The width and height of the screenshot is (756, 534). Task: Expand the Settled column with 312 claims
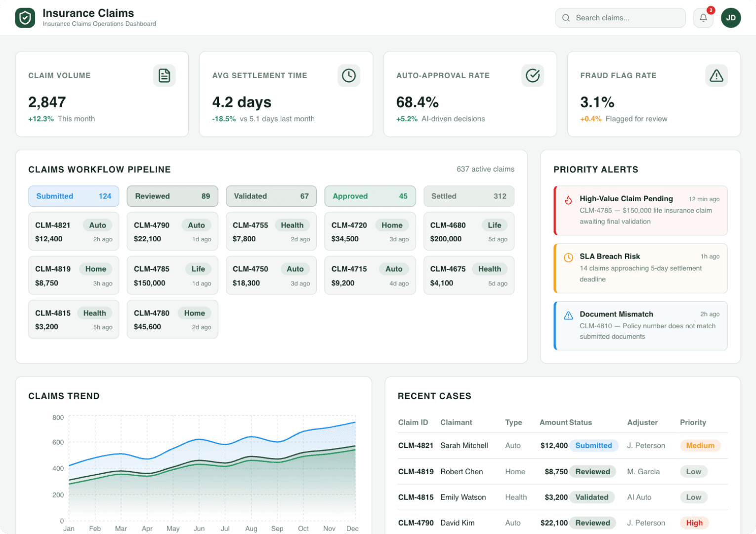[468, 196]
